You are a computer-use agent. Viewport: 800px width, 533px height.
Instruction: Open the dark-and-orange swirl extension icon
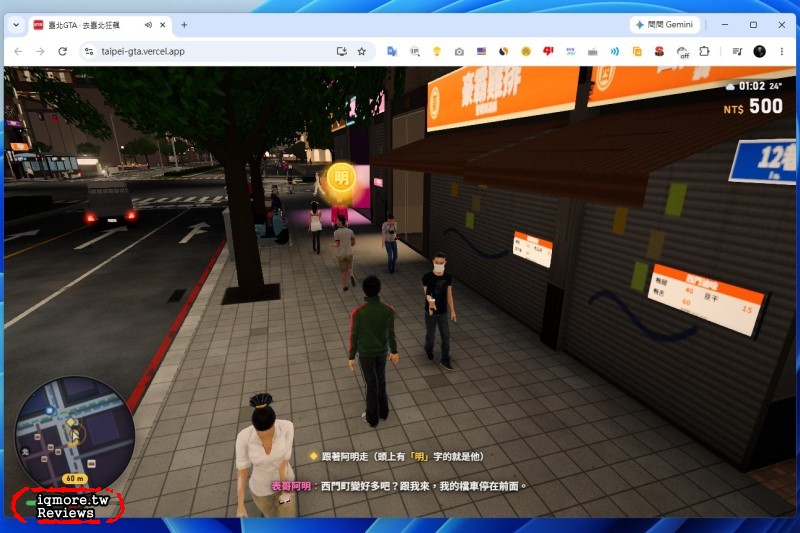[x=504, y=52]
